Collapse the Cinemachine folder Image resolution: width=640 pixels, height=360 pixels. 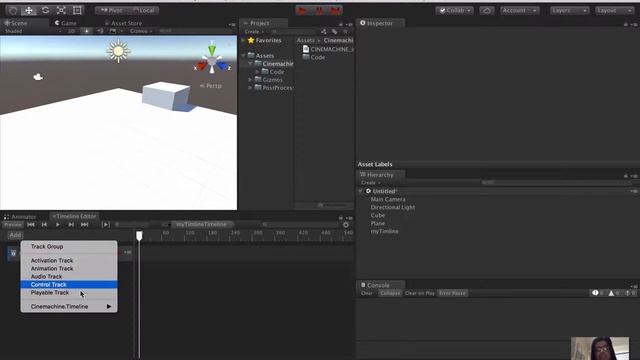(x=250, y=64)
